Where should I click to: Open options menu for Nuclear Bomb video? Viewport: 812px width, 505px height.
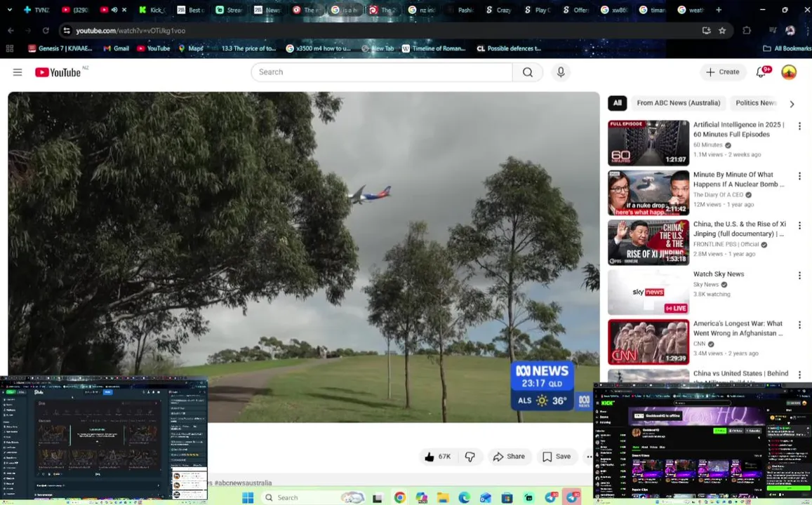pos(799,176)
